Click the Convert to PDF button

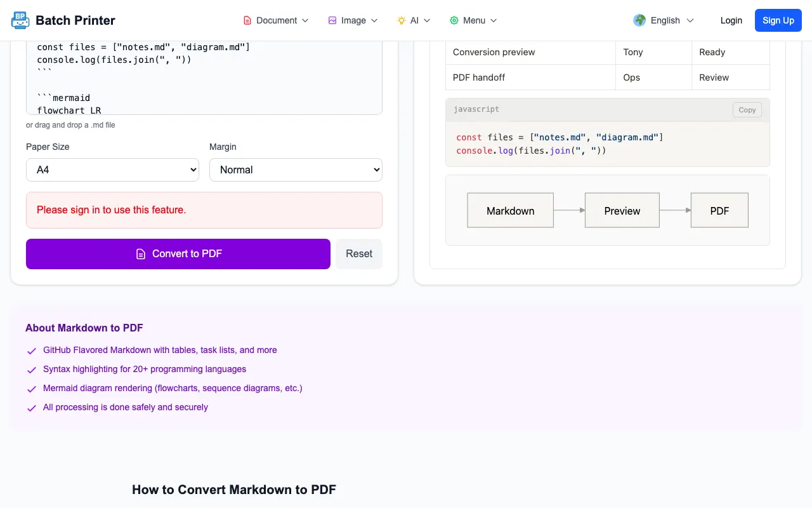pyautogui.click(x=178, y=254)
